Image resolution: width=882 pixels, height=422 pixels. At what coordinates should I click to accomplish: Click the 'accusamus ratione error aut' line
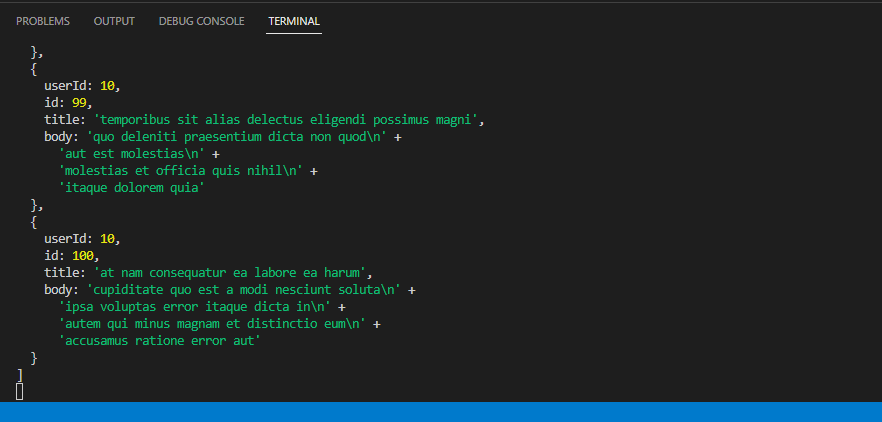coord(160,341)
